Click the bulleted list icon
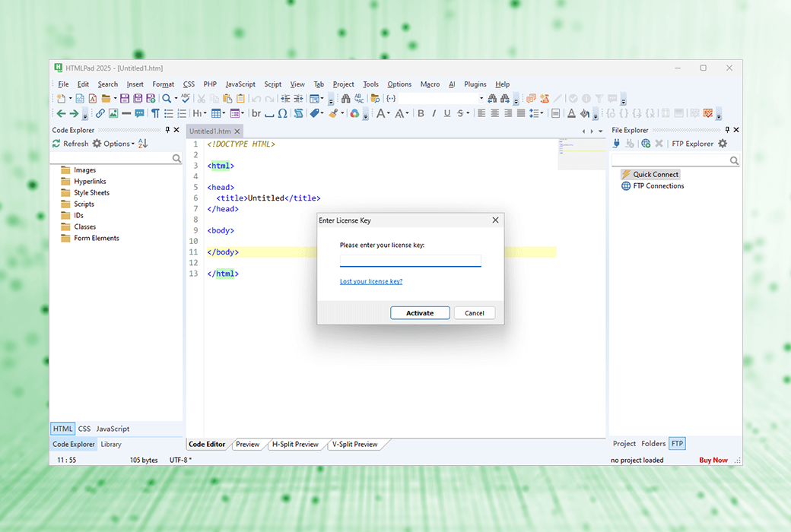 coord(169,113)
